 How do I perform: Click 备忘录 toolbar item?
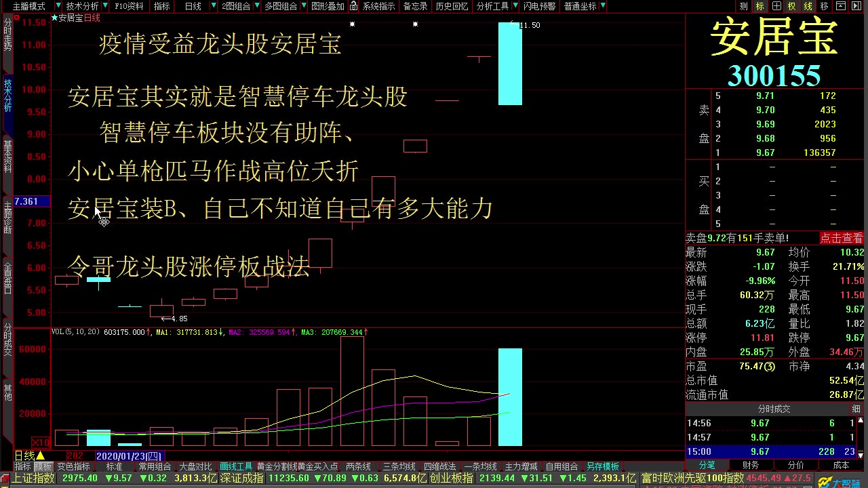[x=416, y=6]
